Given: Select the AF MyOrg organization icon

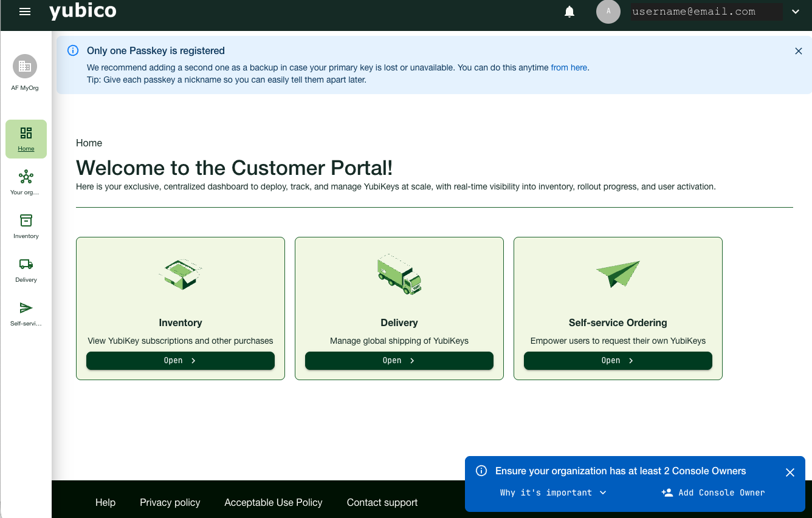Looking at the screenshot, I should point(25,67).
